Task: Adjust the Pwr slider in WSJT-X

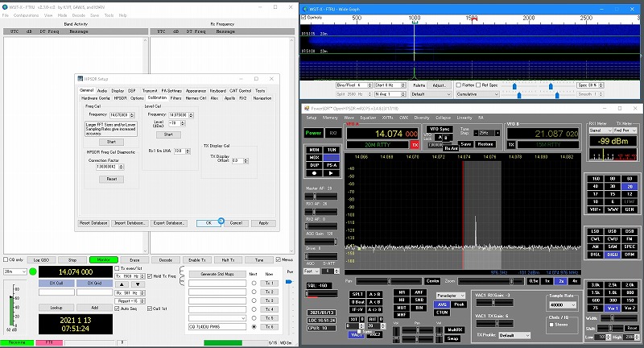Action: click(x=289, y=282)
